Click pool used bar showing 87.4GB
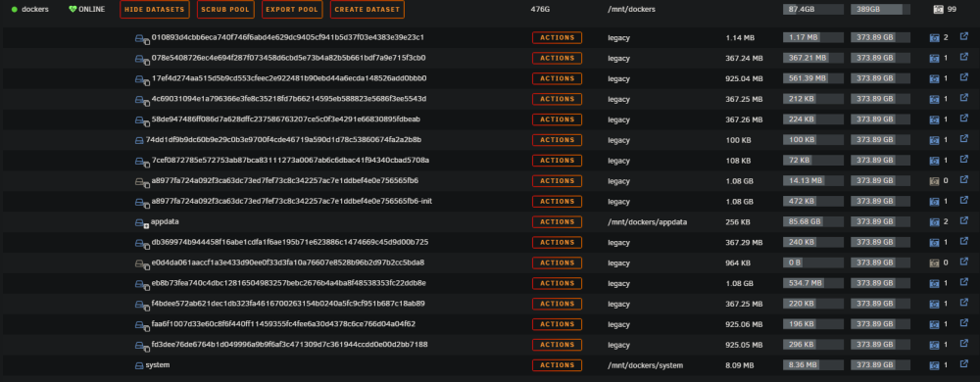This screenshot has width=980, height=382. click(x=813, y=10)
